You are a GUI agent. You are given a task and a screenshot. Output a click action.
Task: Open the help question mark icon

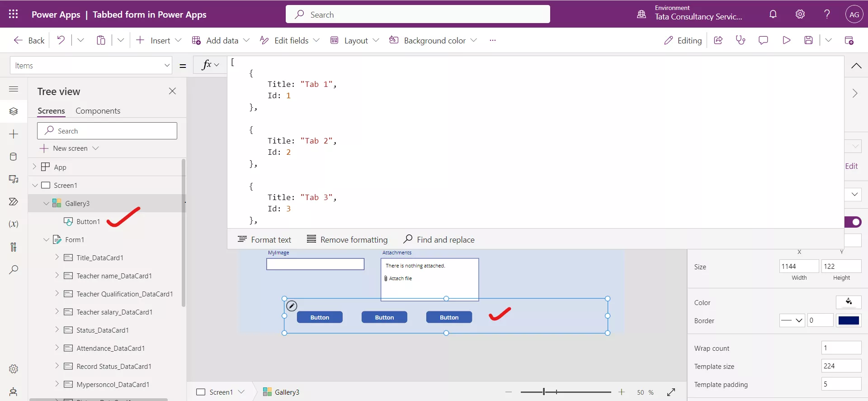point(827,14)
